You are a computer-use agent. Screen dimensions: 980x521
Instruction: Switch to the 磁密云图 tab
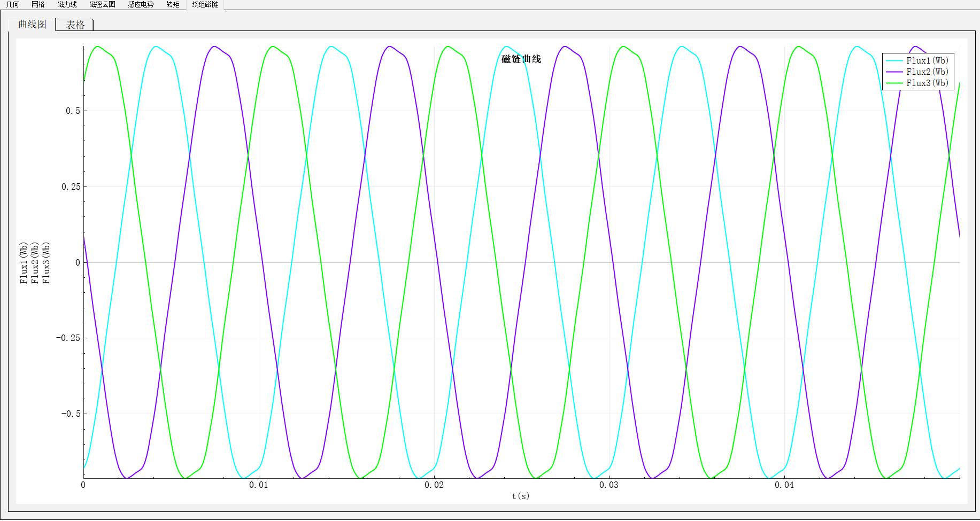[102, 4]
